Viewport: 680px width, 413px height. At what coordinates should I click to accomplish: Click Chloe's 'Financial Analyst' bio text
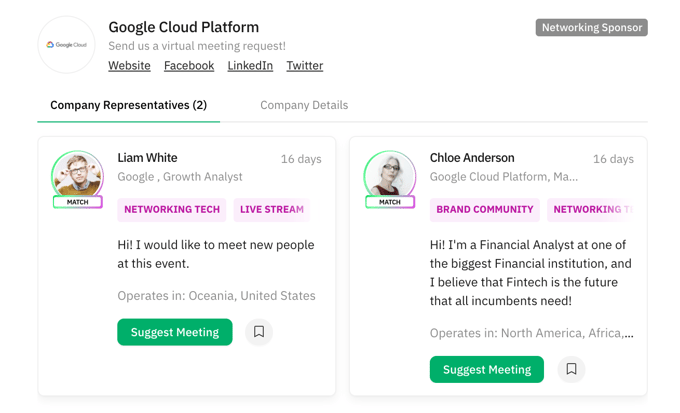pos(531,273)
